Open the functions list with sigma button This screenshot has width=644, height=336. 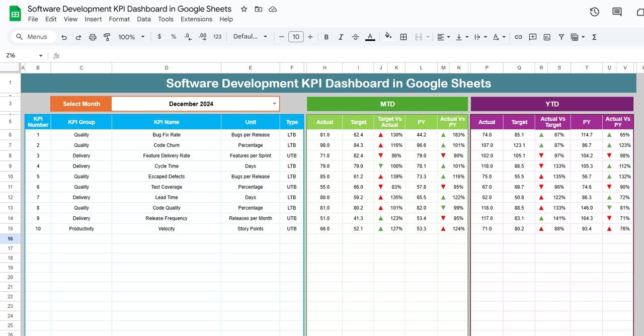(x=595, y=37)
